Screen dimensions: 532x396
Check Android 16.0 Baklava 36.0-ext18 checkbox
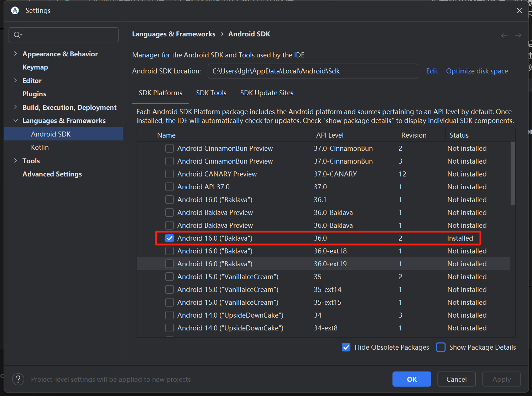(x=169, y=251)
